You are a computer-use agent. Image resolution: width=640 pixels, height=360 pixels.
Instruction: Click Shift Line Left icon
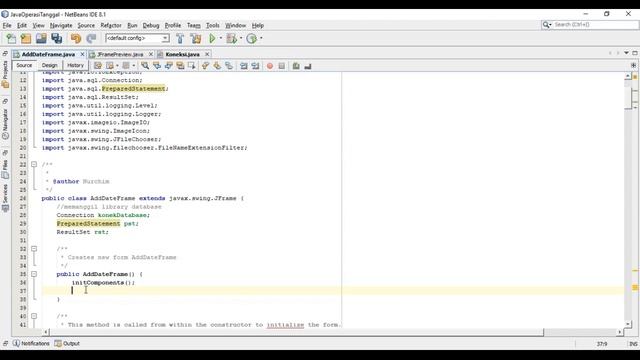pyautogui.click(x=244, y=65)
